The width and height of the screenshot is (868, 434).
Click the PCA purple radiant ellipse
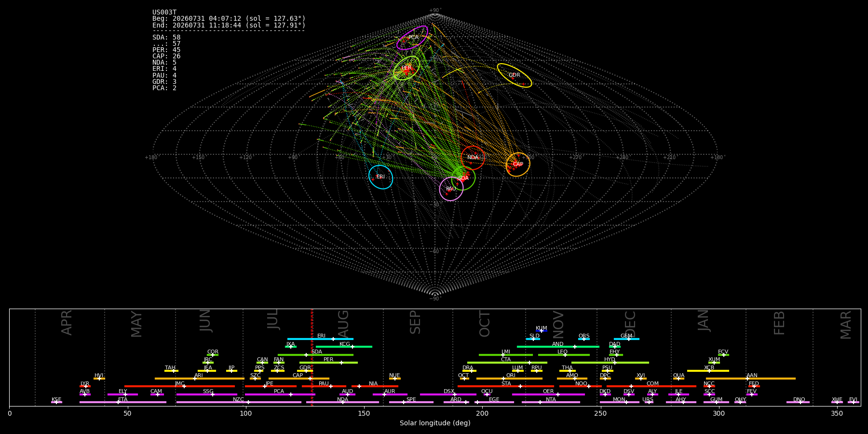[412, 38]
